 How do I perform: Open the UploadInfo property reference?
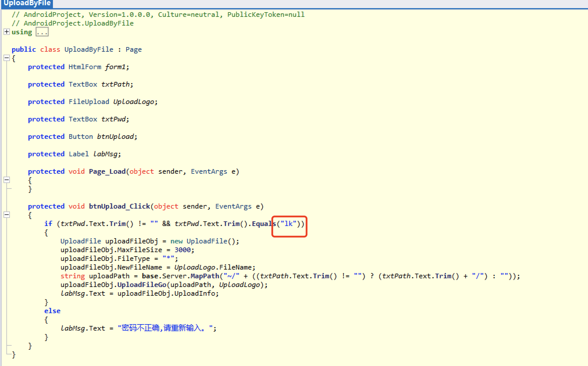tap(195, 293)
